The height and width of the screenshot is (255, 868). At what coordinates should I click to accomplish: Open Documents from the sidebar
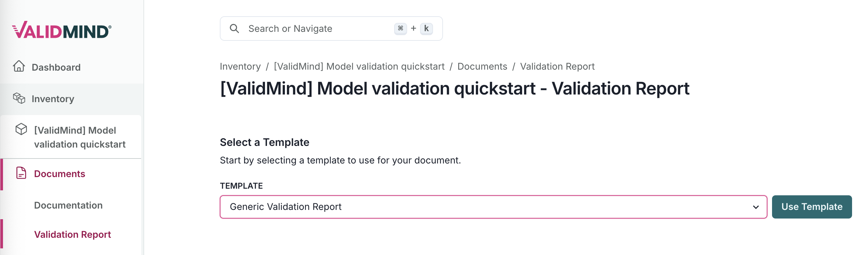(59, 173)
